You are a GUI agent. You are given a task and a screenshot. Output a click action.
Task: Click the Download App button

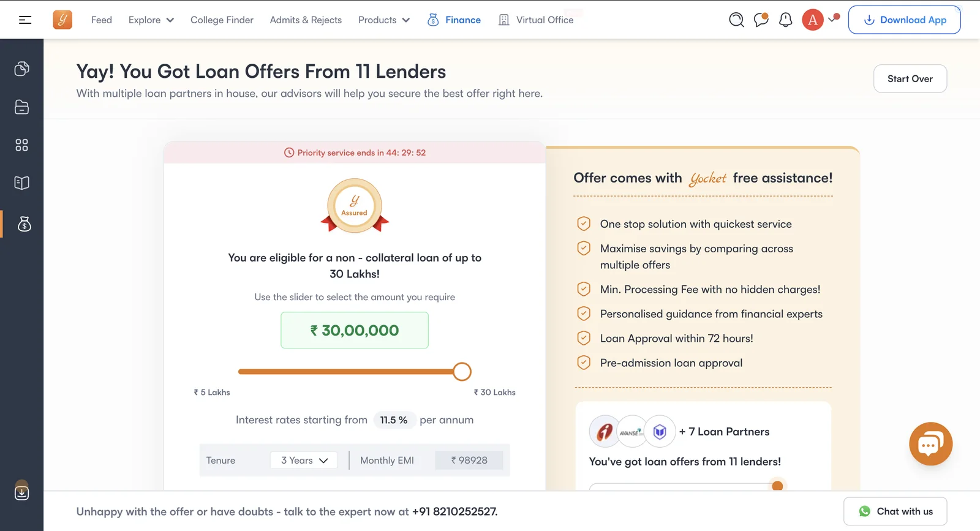coord(904,20)
